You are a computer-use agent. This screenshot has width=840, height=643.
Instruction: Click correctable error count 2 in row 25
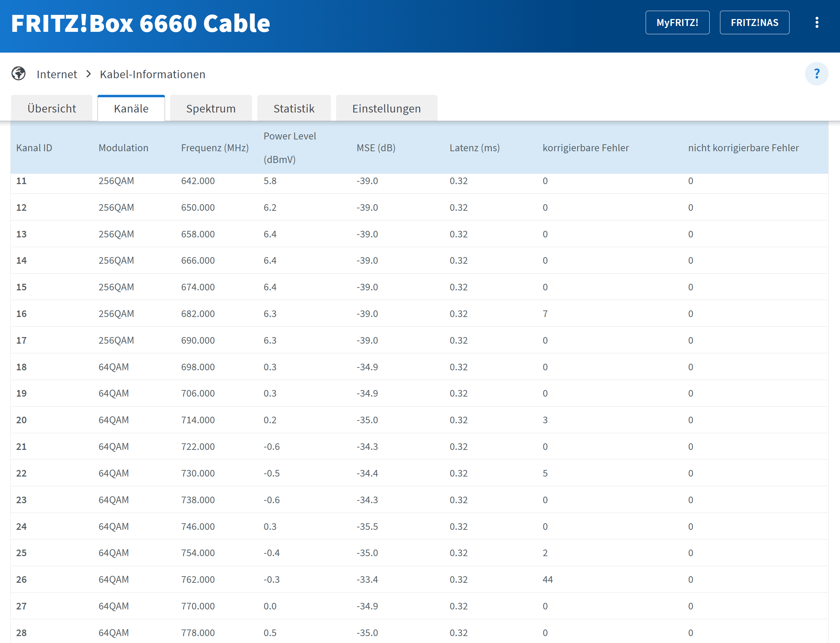coord(545,553)
